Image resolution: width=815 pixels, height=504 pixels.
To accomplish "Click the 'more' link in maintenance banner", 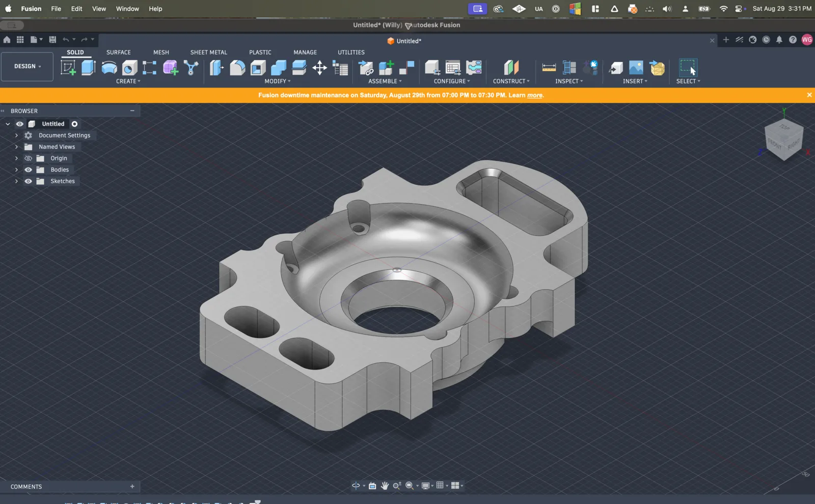I will (x=534, y=95).
